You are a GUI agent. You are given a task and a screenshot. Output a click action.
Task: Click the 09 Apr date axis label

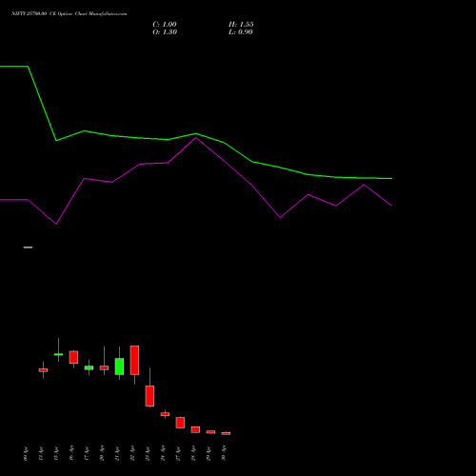[26, 454]
